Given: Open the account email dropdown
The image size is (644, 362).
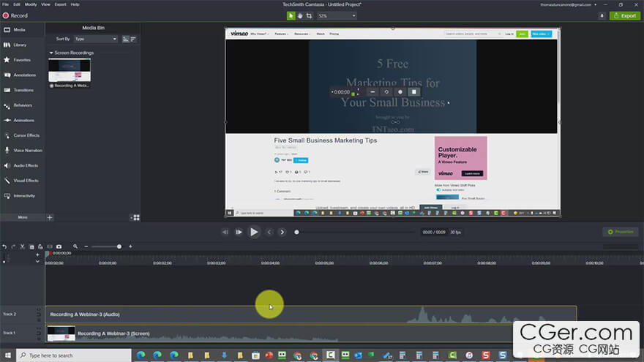Looking at the screenshot, I should coord(569,4).
